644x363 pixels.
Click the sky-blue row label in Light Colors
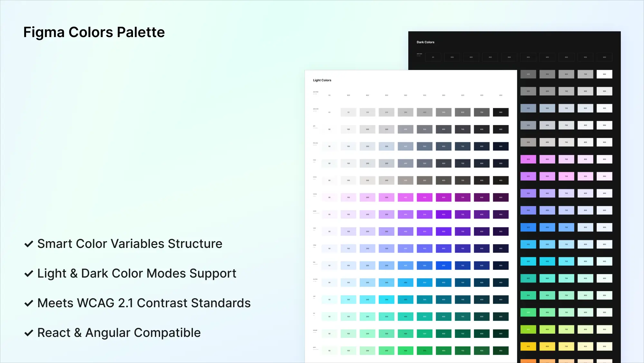315,279
